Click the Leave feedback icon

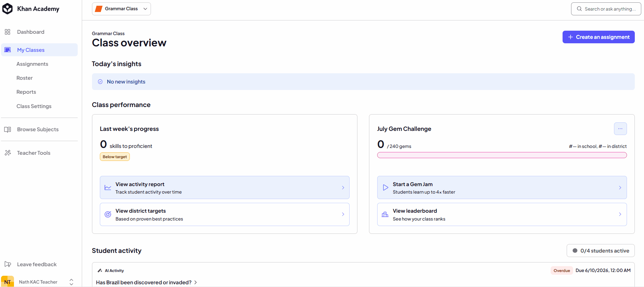[7, 264]
